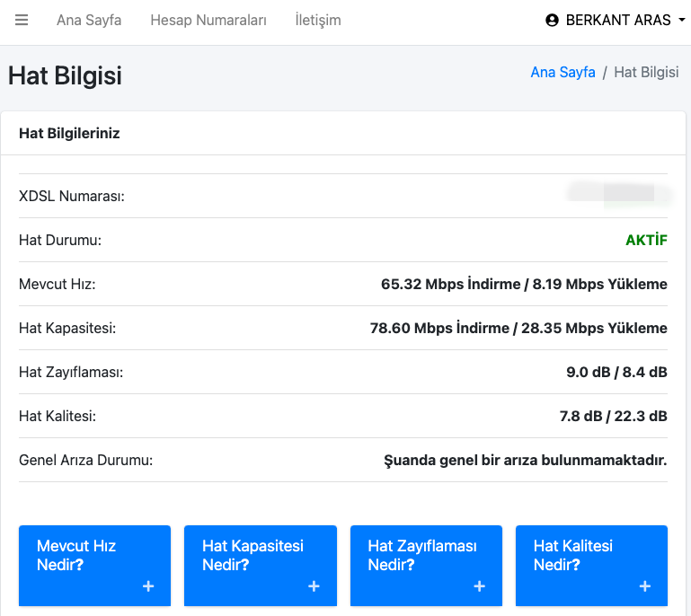Image resolution: width=691 pixels, height=616 pixels.
Task: Click the user profile avatar icon
Action: pyautogui.click(x=552, y=20)
